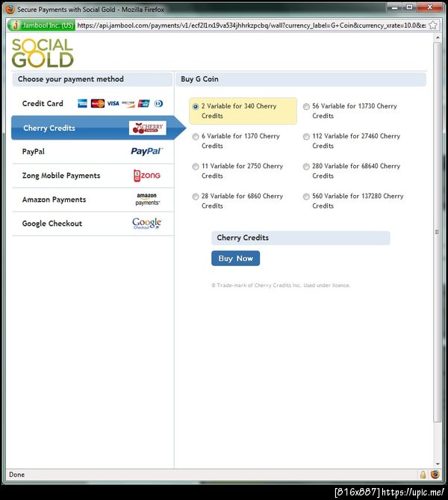Select 280 Variable for 68640 Cherry Credits

pos(306,167)
